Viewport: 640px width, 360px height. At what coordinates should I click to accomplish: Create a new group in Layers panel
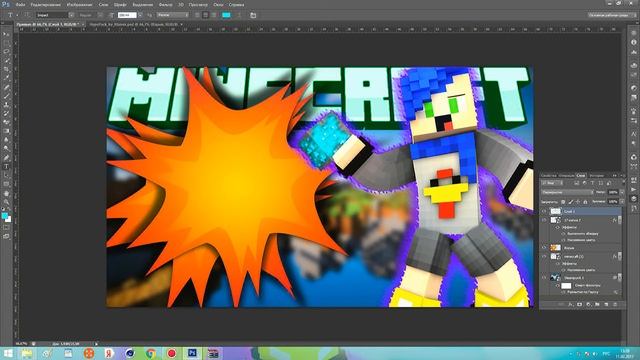597,304
